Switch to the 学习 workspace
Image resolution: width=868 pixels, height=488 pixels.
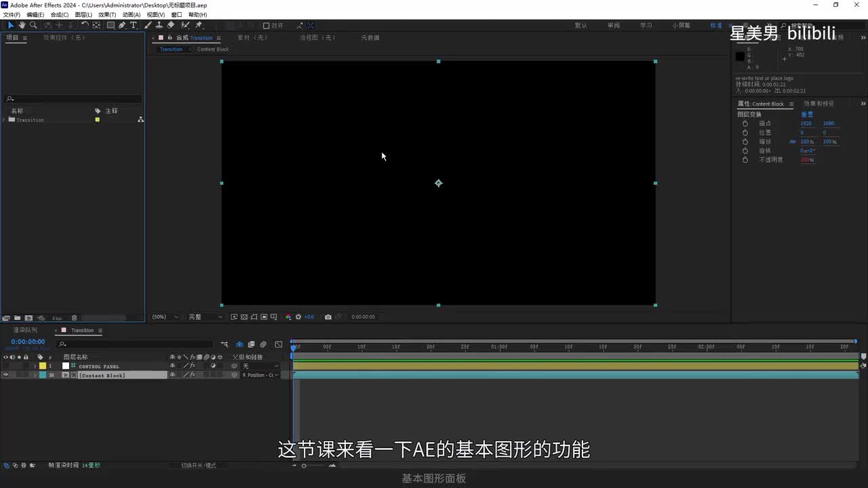click(x=646, y=26)
